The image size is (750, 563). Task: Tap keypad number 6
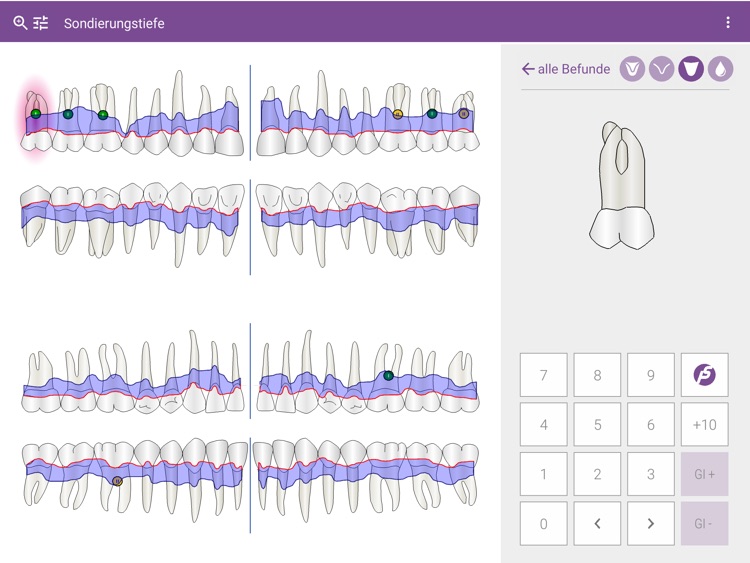(x=651, y=424)
